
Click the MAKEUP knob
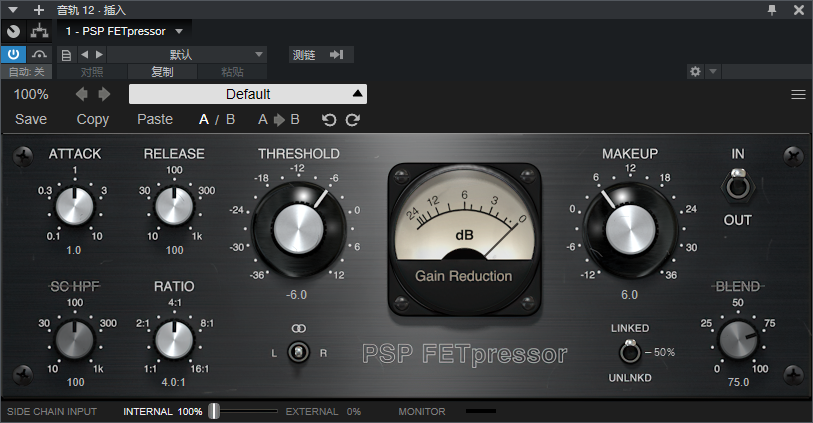[630, 229]
